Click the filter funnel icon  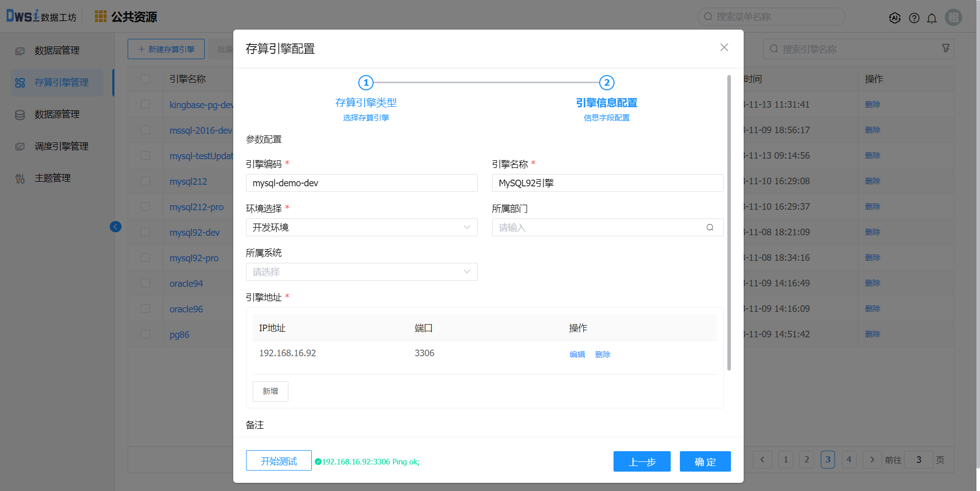pyautogui.click(x=945, y=48)
